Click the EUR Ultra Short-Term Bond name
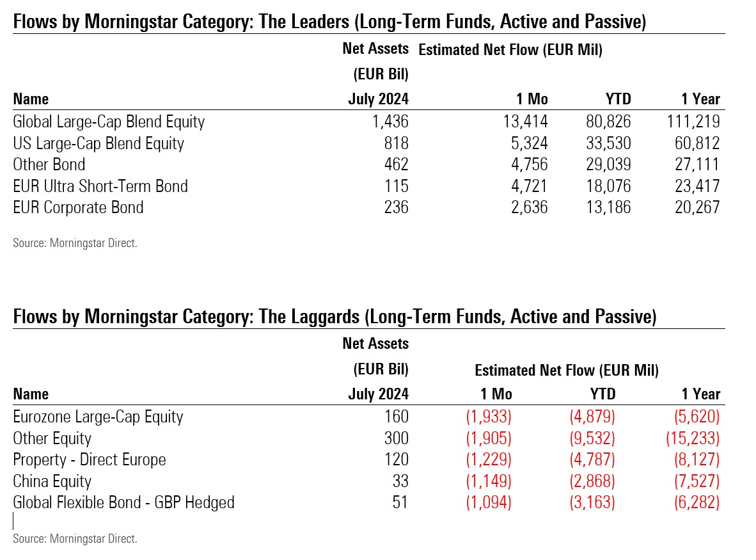This screenshot has height=560, width=756. point(100,186)
